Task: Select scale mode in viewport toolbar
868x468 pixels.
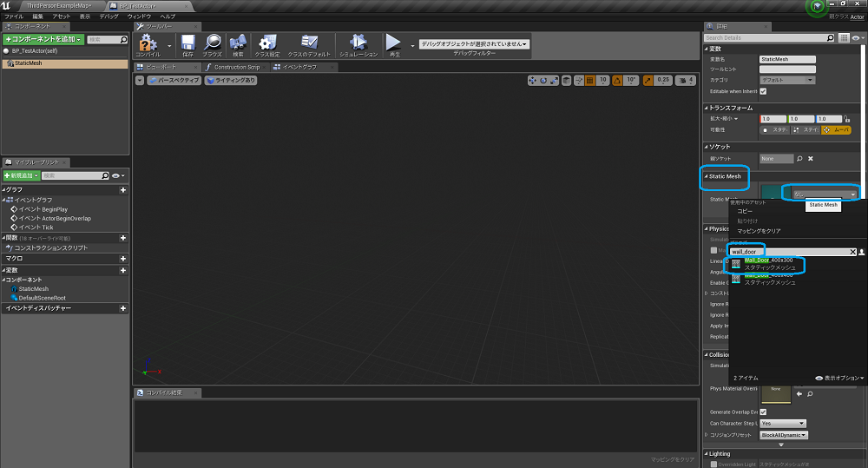Action: point(554,80)
